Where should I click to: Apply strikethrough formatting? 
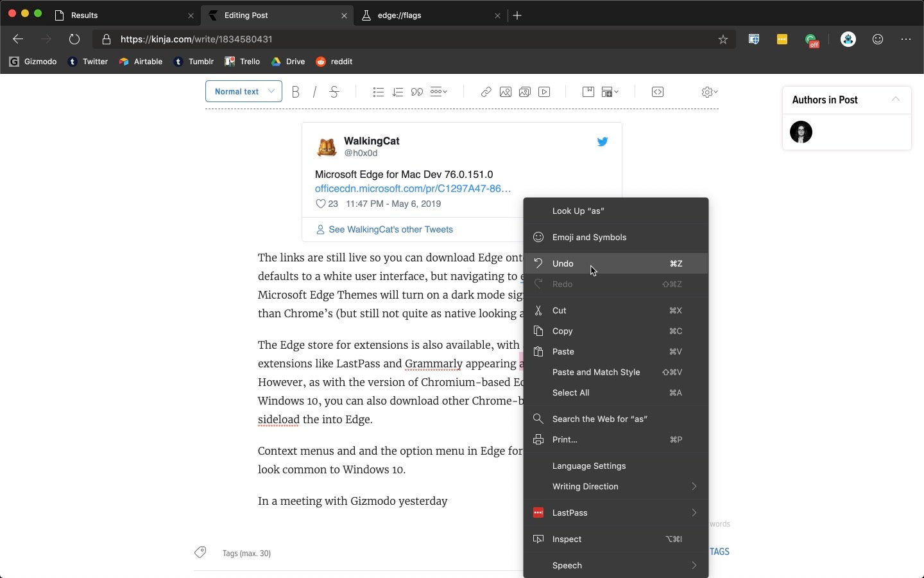point(335,92)
